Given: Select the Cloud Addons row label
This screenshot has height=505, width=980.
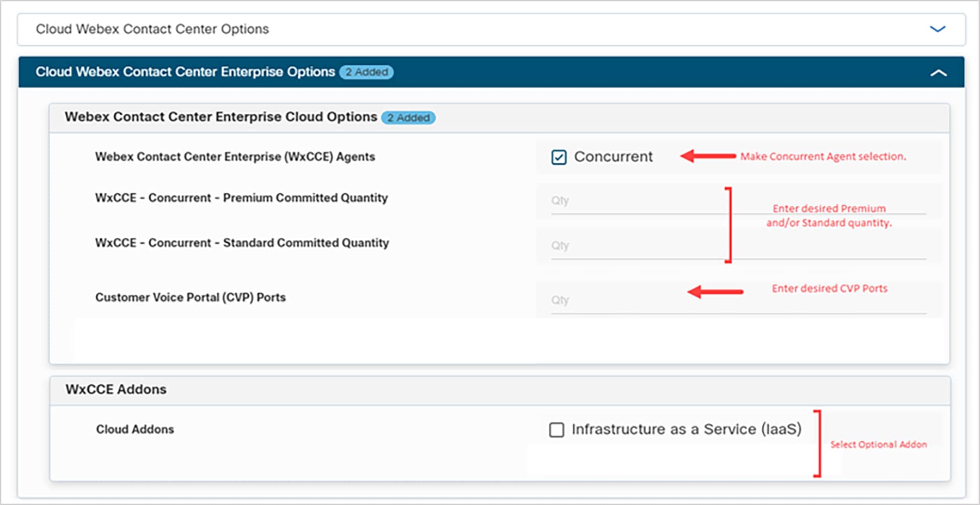Looking at the screenshot, I should coord(134,429).
